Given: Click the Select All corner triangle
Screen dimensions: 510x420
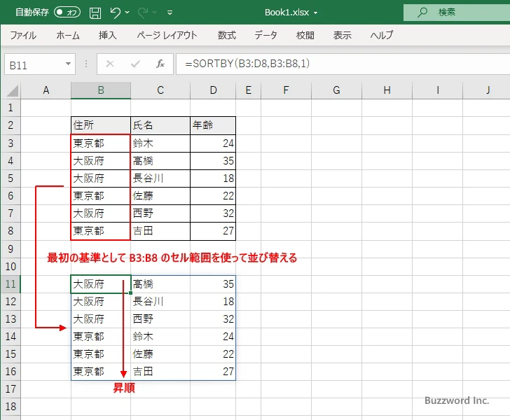Looking at the screenshot, I should [x=12, y=90].
